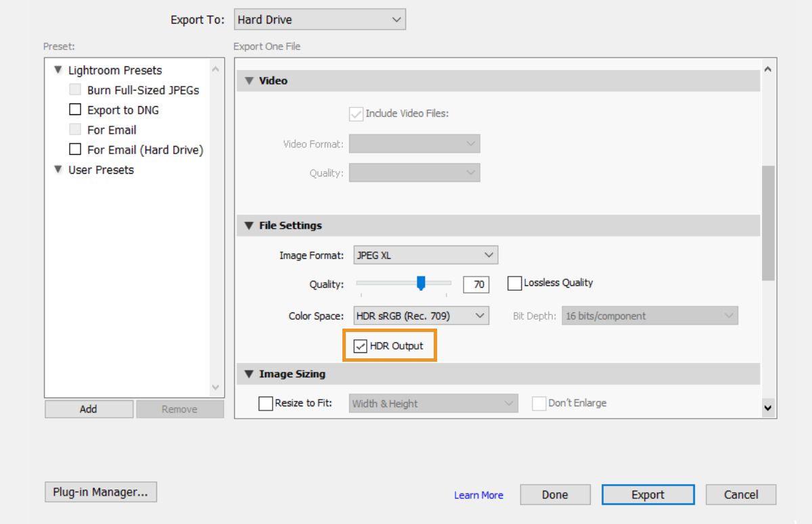Expand the Lightroom Presets group

(58, 70)
